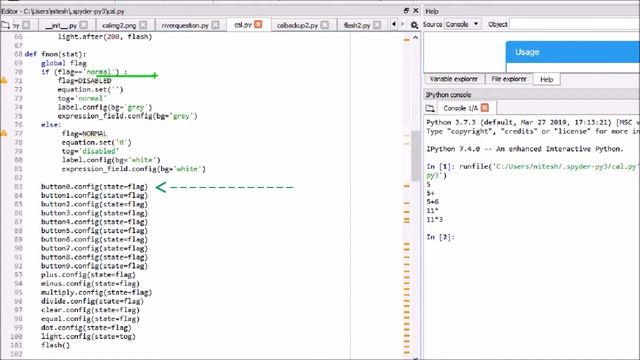Close the __init__.py editor tab

point(84,25)
